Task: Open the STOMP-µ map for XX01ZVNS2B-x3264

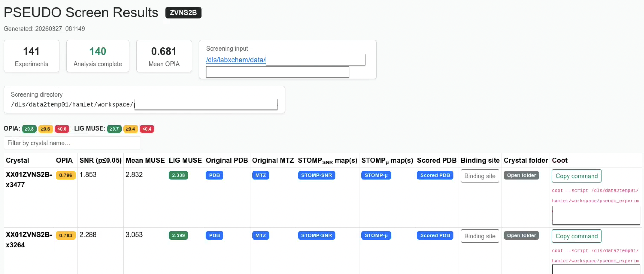Action: click(376, 235)
